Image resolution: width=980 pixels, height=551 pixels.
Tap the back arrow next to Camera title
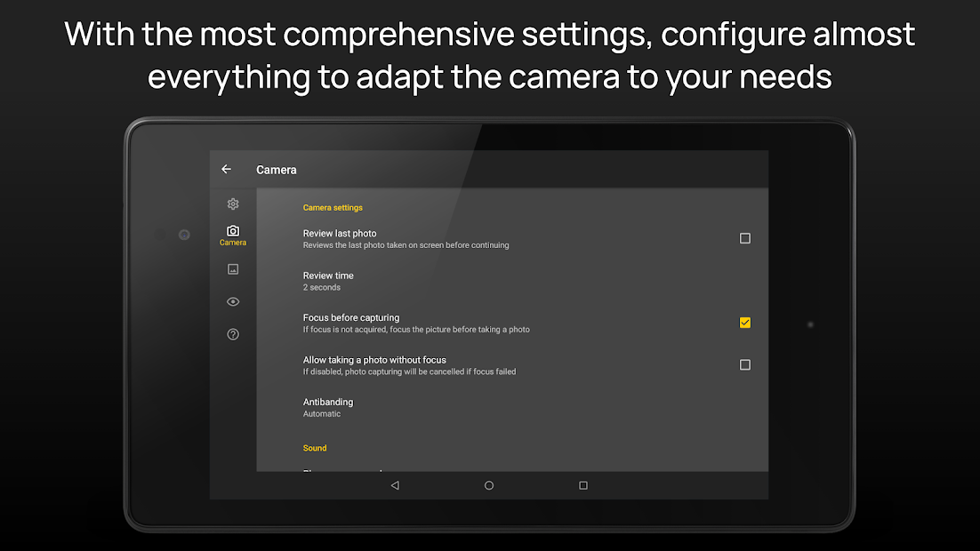point(226,169)
